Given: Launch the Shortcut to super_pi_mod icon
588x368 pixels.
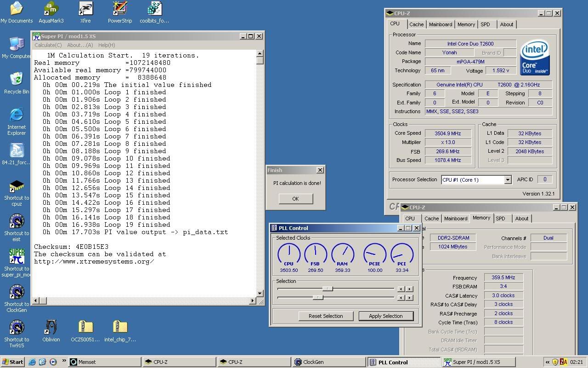Looking at the screenshot, I should tap(17, 263).
